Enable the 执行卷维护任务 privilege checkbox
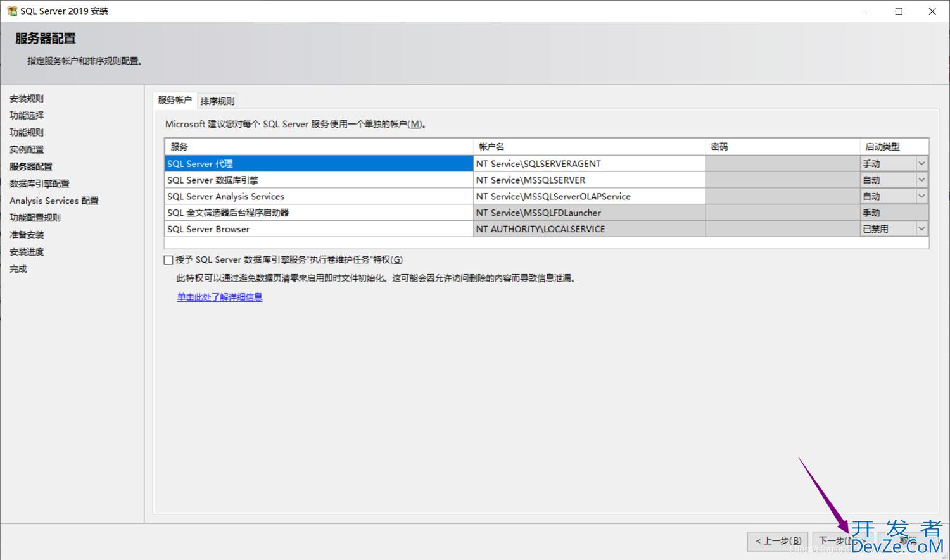This screenshot has width=950, height=560. 168,260
